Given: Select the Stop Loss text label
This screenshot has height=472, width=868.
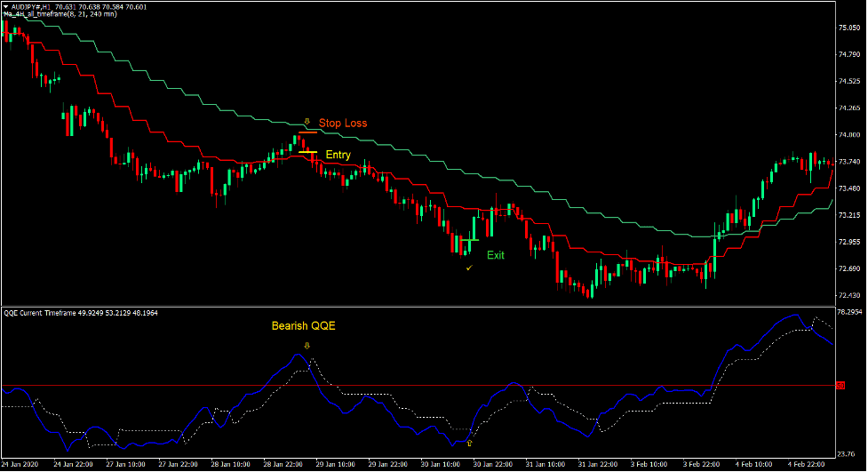Looking at the screenshot, I should pyautogui.click(x=343, y=124).
